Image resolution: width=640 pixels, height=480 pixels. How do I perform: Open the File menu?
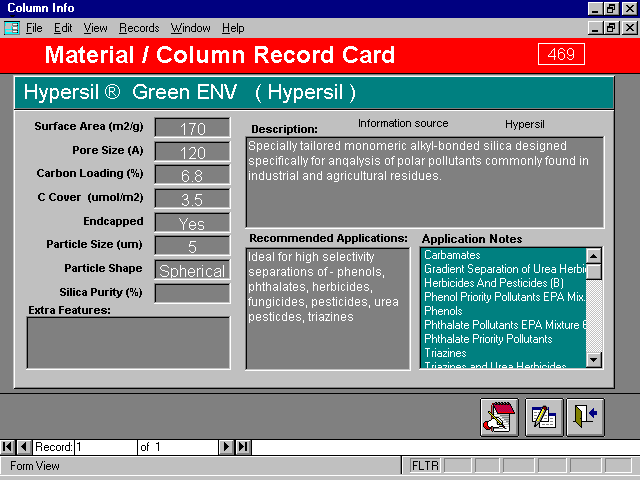(34, 28)
